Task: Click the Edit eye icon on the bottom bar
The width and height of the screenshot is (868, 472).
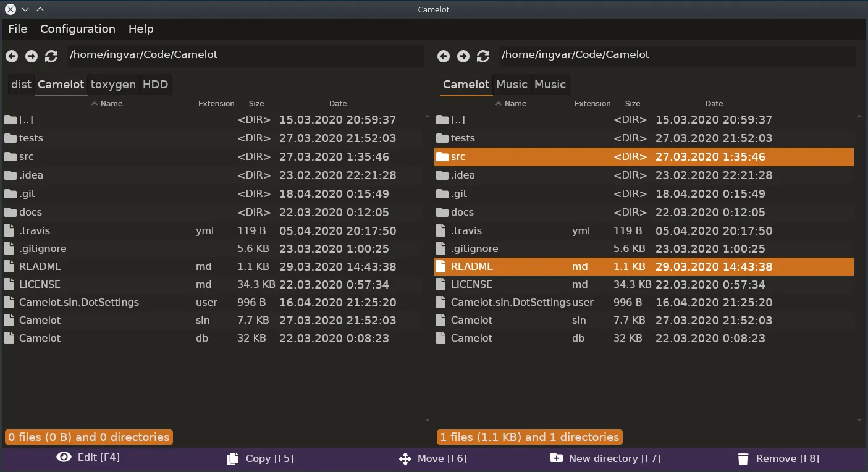Action: (64, 457)
